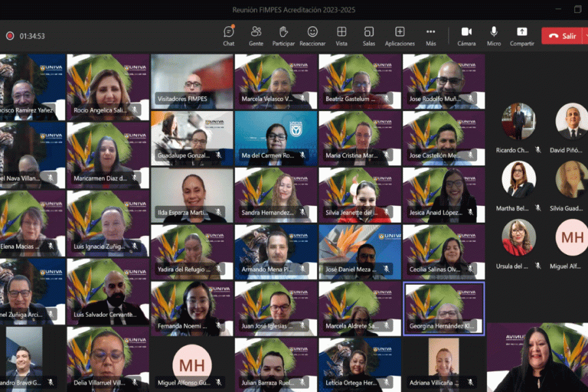The height and width of the screenshot is (392, 588).
Task: Click the Ursula del... participant avatar
Action: [x=519, y=238]
